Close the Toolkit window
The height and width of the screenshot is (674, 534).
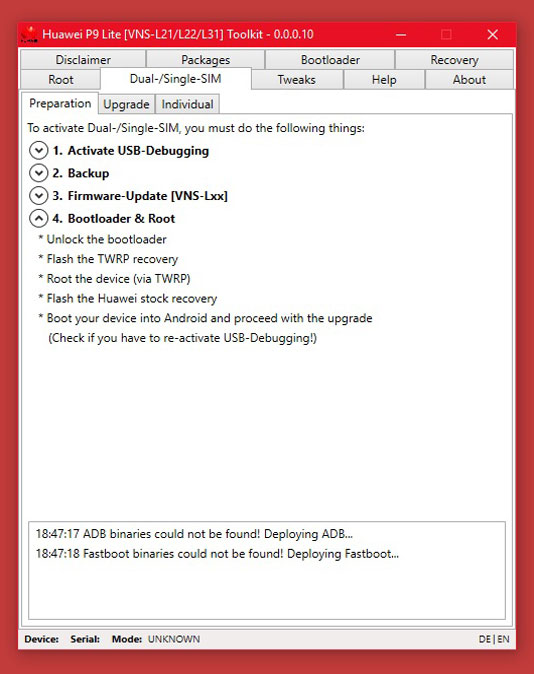click(x=493, y=34)
